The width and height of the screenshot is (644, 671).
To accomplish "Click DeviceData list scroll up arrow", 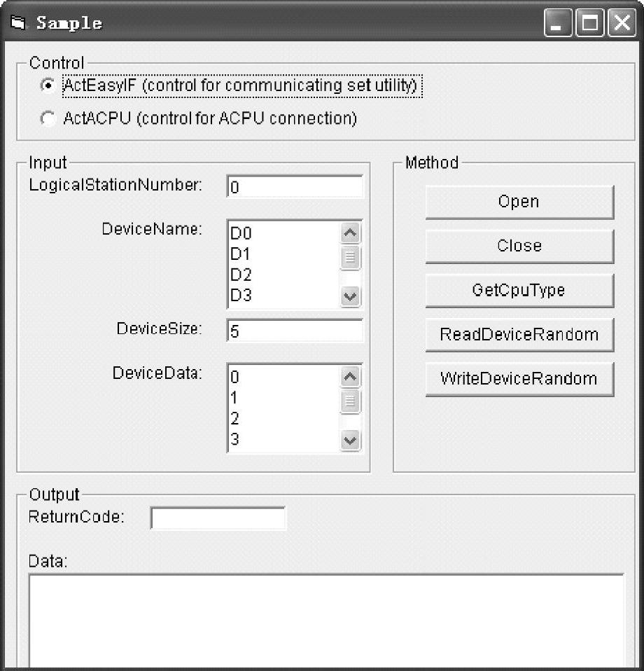I will coord(350,377).
